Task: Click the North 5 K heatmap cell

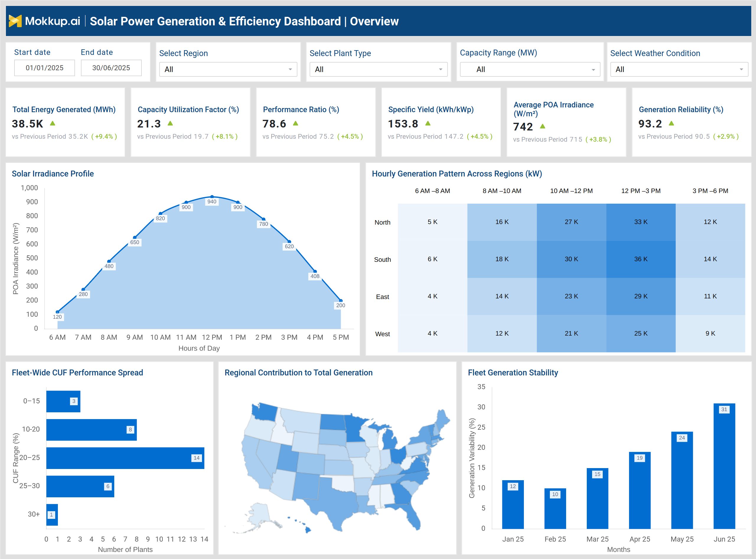Action: point(432,222)
